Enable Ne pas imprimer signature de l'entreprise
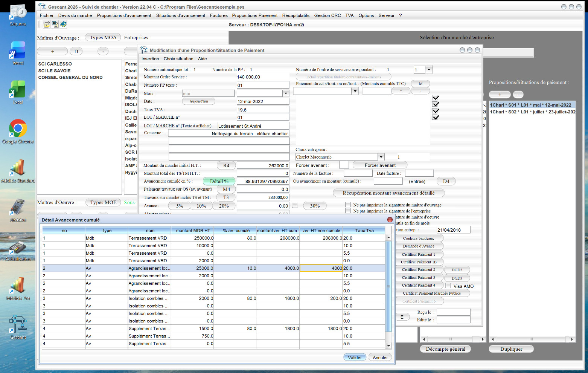 tap(348, 211)
